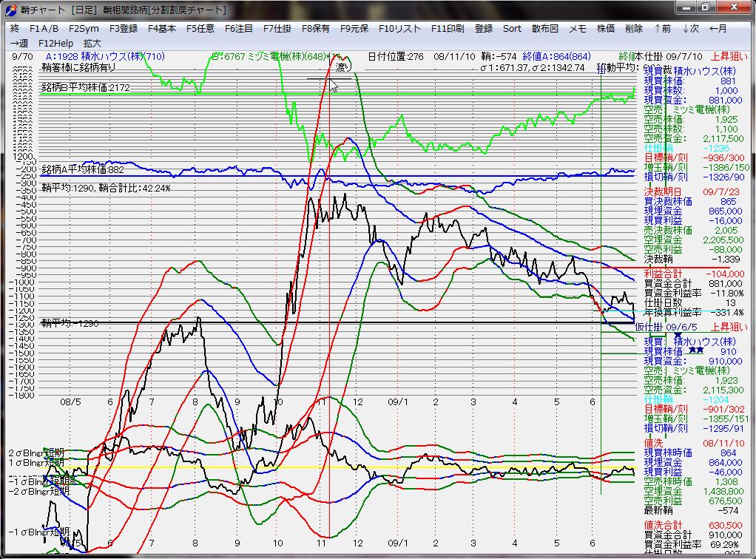Choose F3登録 in the menu bar
The width and height of the screenshot is (756, 559).
click(124, 28)
